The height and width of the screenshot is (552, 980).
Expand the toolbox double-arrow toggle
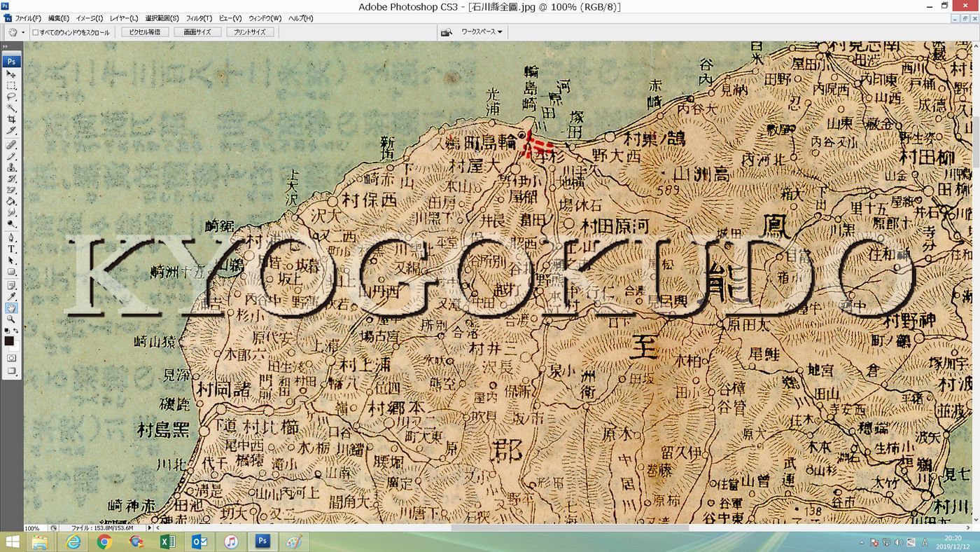point(6,48)
